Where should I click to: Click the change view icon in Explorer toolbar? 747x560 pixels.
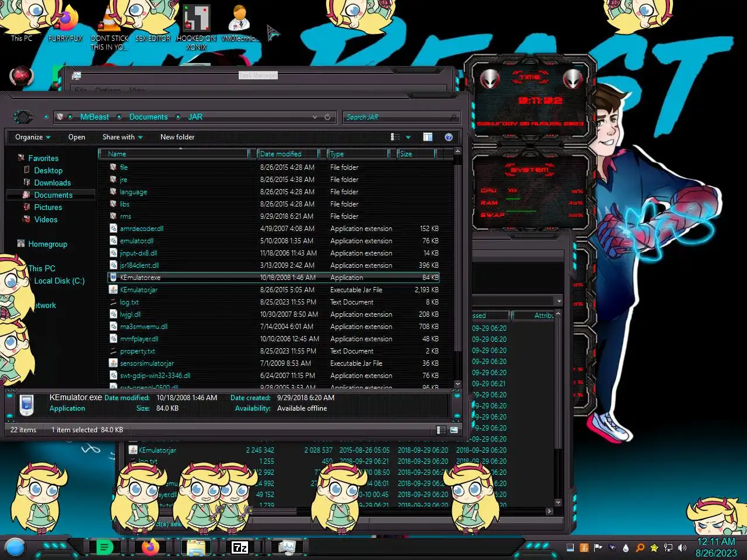(395, 136)
